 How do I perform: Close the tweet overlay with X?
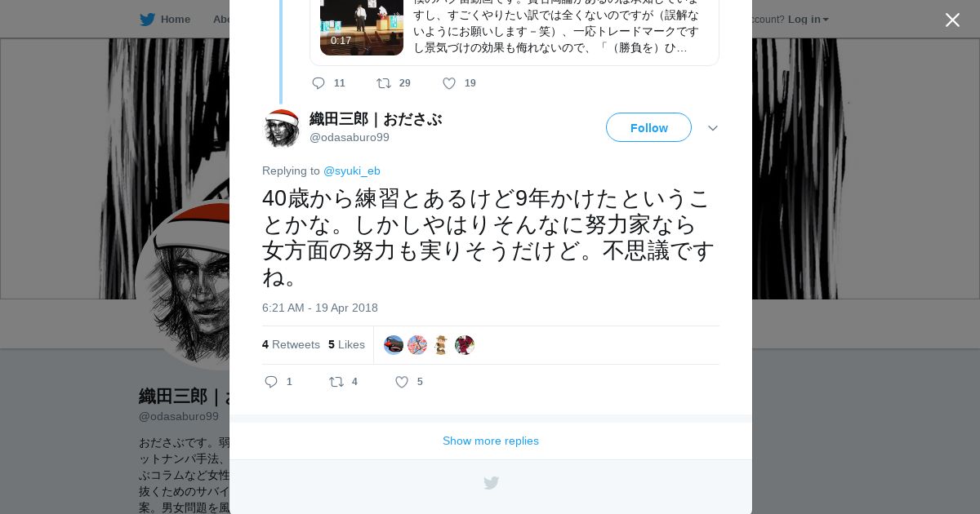952,20
